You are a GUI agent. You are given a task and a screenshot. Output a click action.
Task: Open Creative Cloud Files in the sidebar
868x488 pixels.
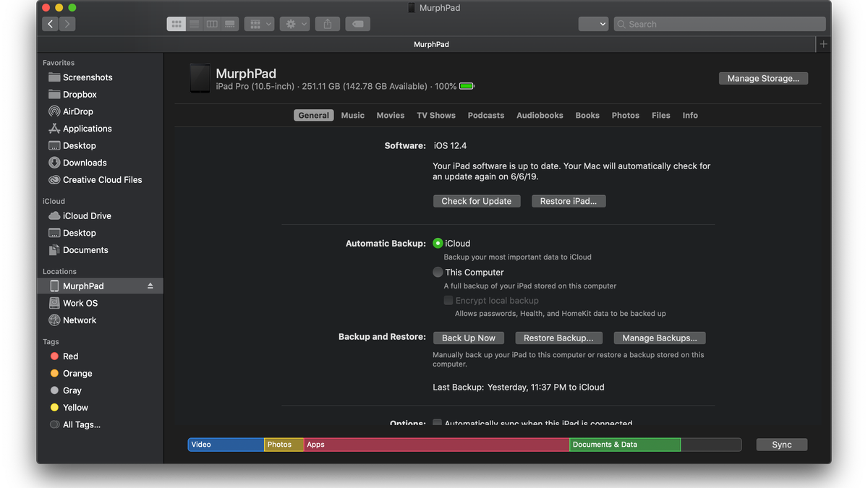pos(100,180)
